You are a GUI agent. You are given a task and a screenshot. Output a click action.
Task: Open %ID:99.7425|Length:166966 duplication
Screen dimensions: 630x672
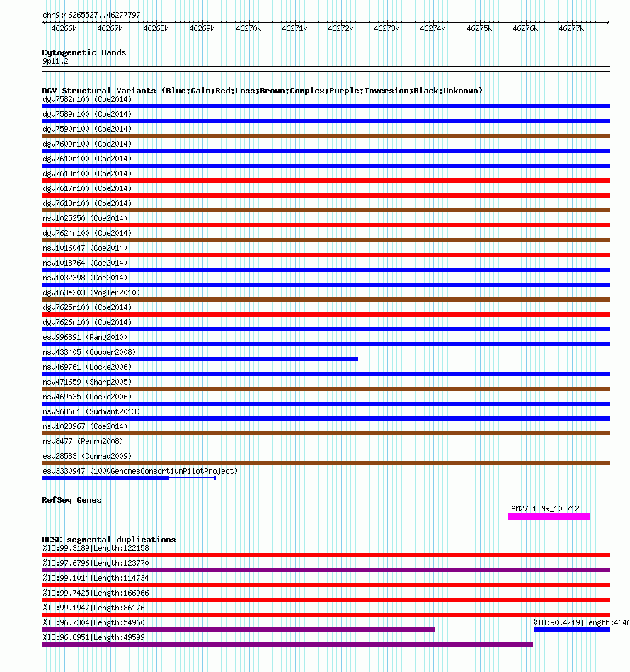(x=96, y=593)
